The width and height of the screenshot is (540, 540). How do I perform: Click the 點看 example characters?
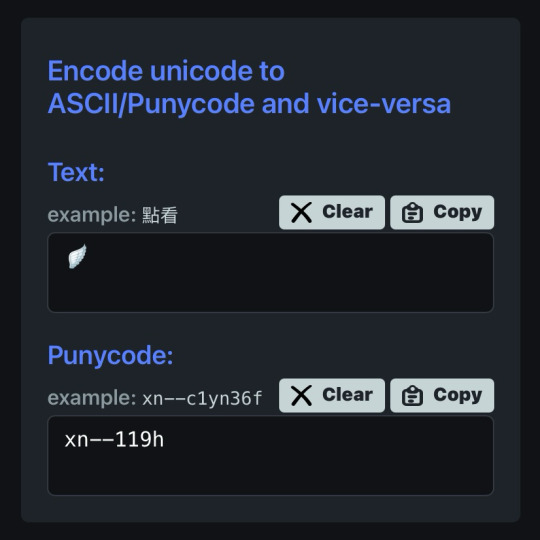point(160,215)
